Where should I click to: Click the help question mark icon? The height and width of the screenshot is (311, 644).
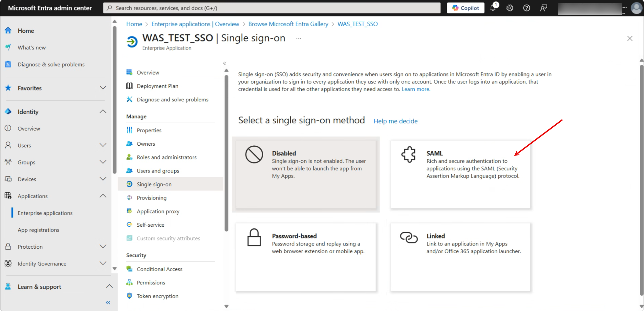526,8
